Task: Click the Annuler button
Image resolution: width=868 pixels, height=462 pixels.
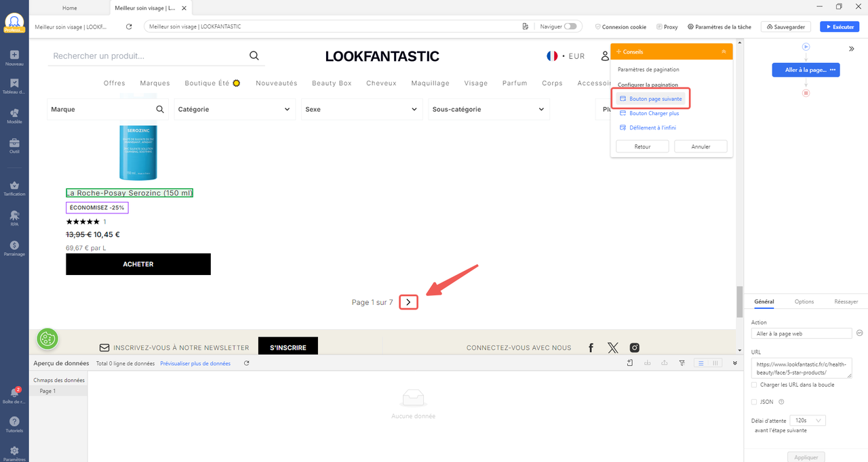Action: tap(701, 146)
